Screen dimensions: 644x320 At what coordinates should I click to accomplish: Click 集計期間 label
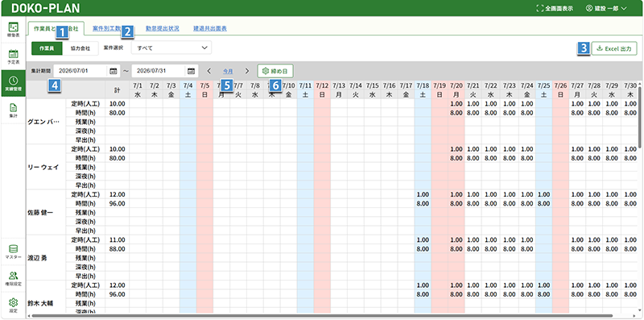coord(40,71)
